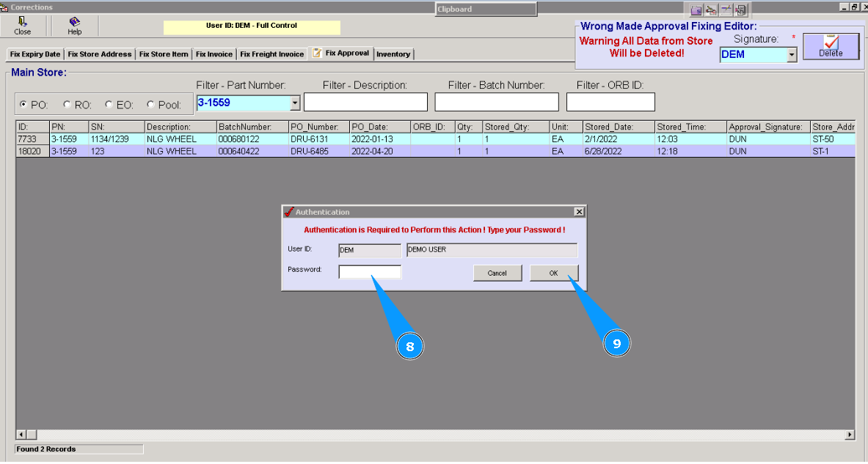Click store address ST-50 cell
Image resolution: width=868 pixels, height=464 pixels.
pyautogui.click(x=833, y=139)
